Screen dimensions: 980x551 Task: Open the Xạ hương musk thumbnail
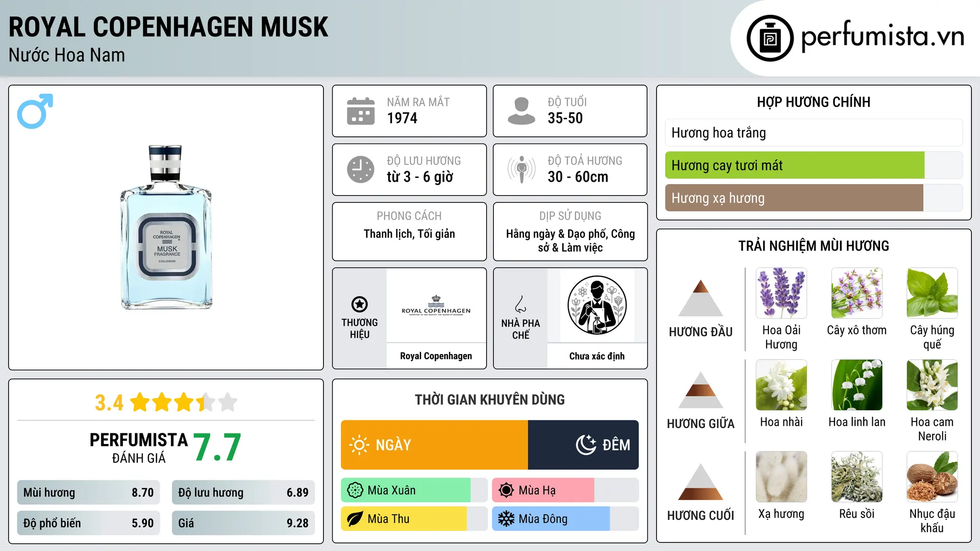[781, 477]
